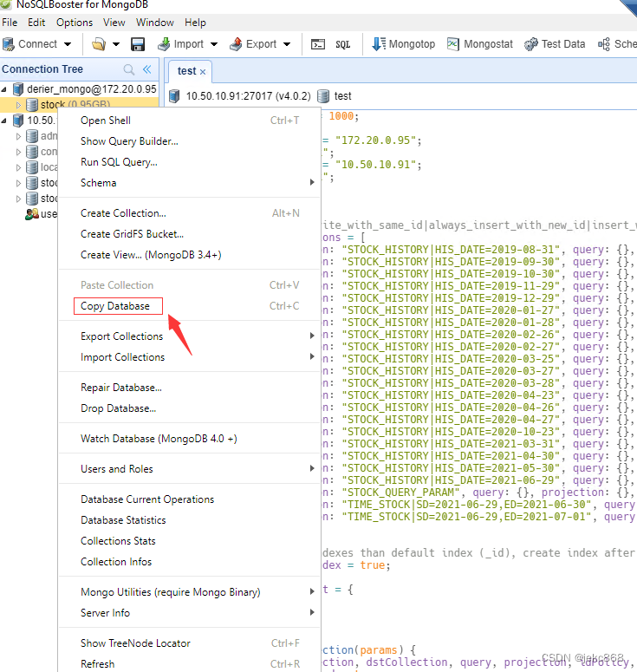
Task: Click the SQL toolbar icon
Action: point(342,44)
